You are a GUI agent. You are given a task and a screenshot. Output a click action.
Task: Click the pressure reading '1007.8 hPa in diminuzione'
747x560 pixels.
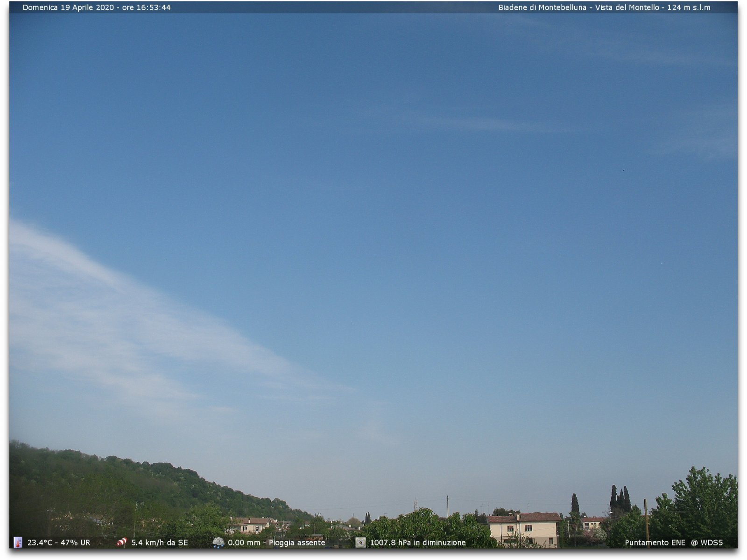coord(418,542)
